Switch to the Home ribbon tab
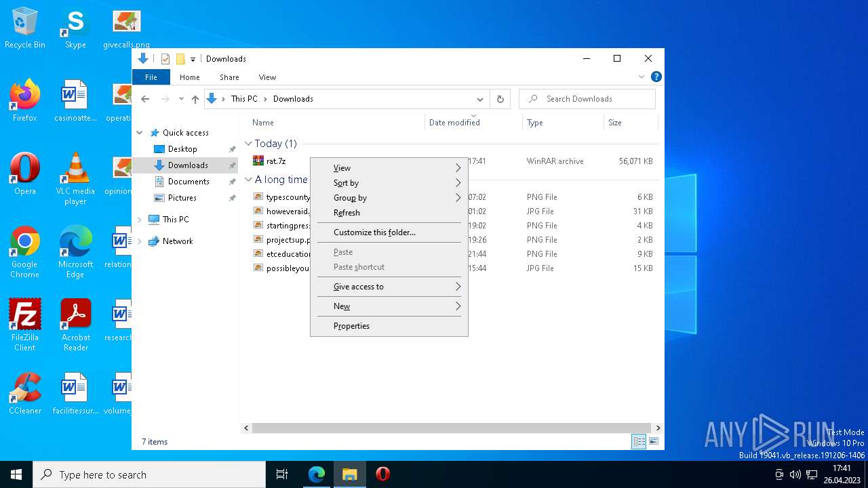The height and width of the screenshot is (488, 868). tap(190, 77)
